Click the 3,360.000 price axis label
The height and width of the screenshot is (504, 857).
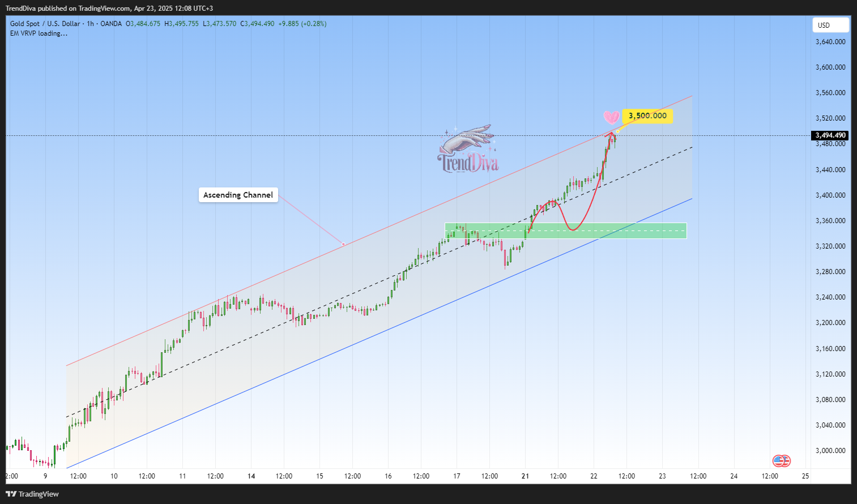point(830,221)
